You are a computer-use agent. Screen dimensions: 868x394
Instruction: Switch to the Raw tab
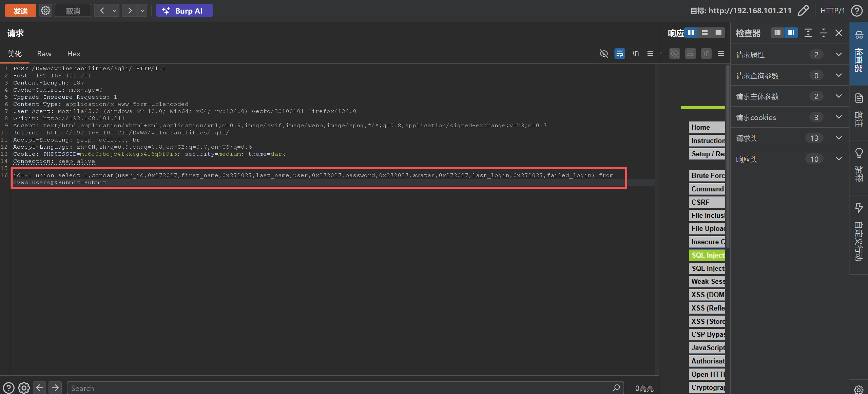[44, 54]
